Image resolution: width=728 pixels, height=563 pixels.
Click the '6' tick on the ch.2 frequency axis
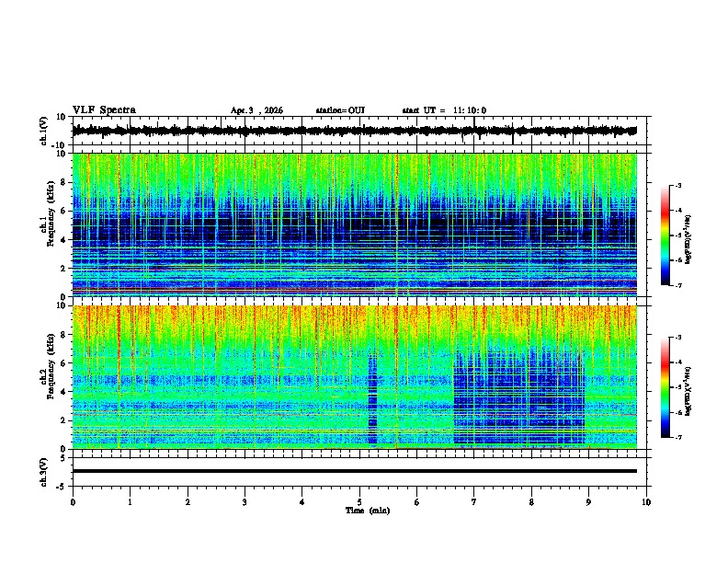tap(64, 363)
